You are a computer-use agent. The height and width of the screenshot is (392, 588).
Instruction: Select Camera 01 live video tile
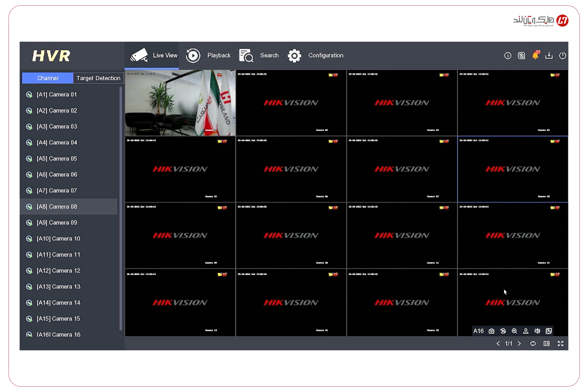180,103
